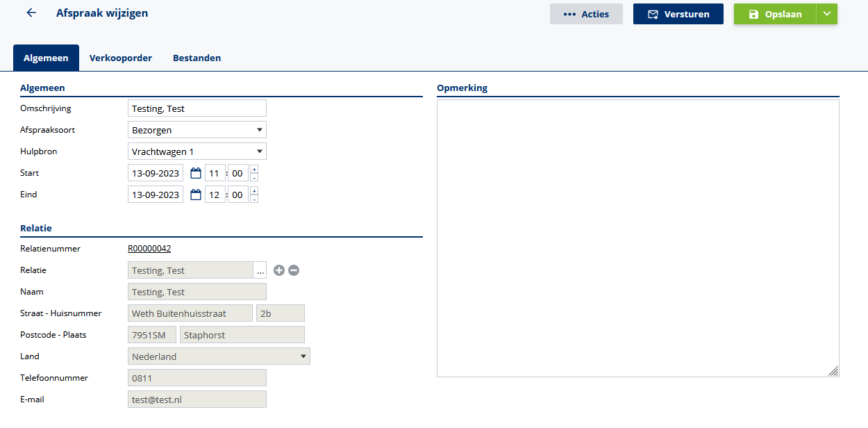This screenshot has height=428, width=868.
Task: Decrease Eind time with minus stepper
Action: pos(254,199)
